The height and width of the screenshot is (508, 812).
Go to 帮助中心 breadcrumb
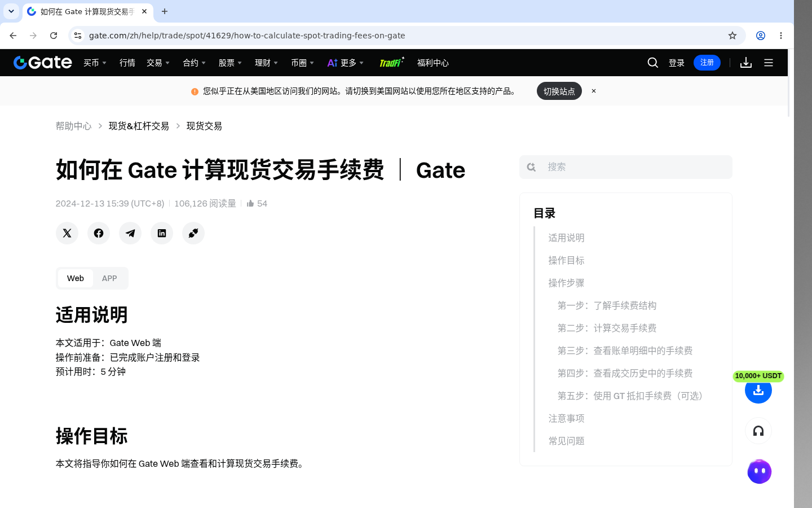click(x=73, y=126)
